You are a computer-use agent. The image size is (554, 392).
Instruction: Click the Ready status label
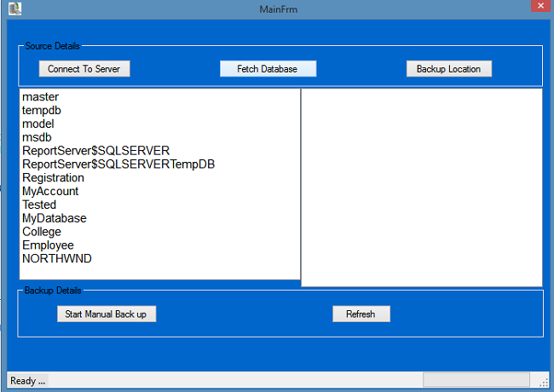pyautogui.click(x=27, y=381)
